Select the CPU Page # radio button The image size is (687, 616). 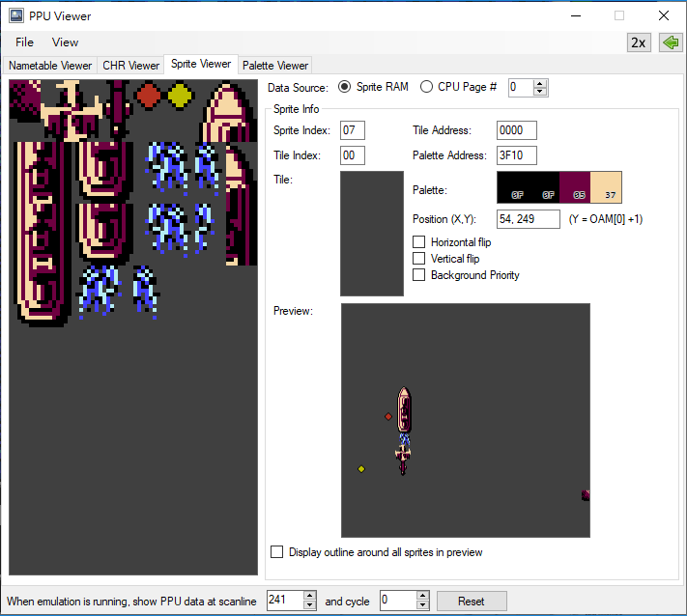tap(426, 87)
